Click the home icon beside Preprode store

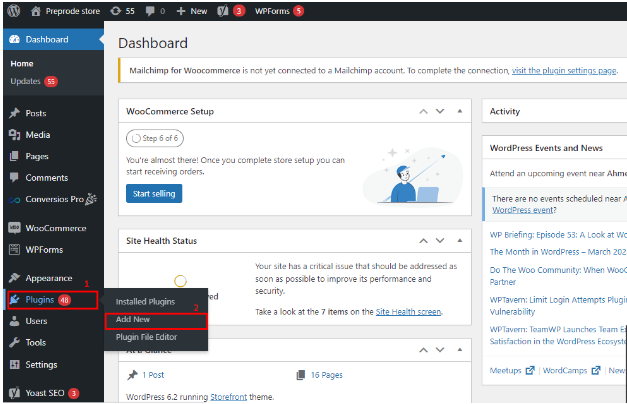36,11
